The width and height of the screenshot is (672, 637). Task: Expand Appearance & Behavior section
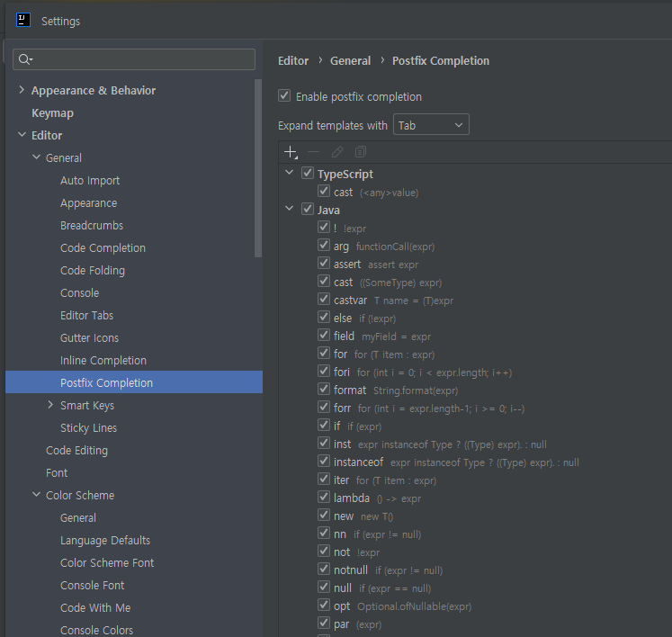point(22,90)
